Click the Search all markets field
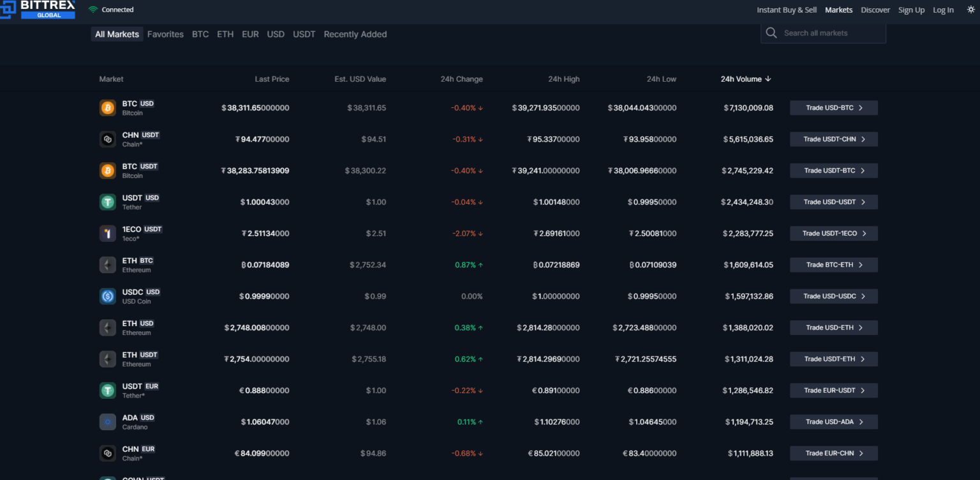Screen dimensions: 980x480 829,33
